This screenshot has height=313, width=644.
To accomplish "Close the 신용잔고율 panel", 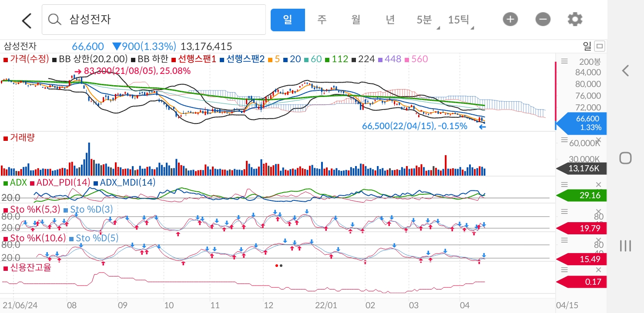I will click(x=598, y=270).
